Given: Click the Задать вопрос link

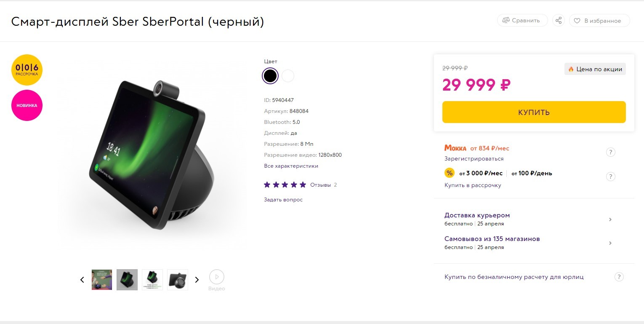Looking at the screenshot, I should tap(283, 200).
